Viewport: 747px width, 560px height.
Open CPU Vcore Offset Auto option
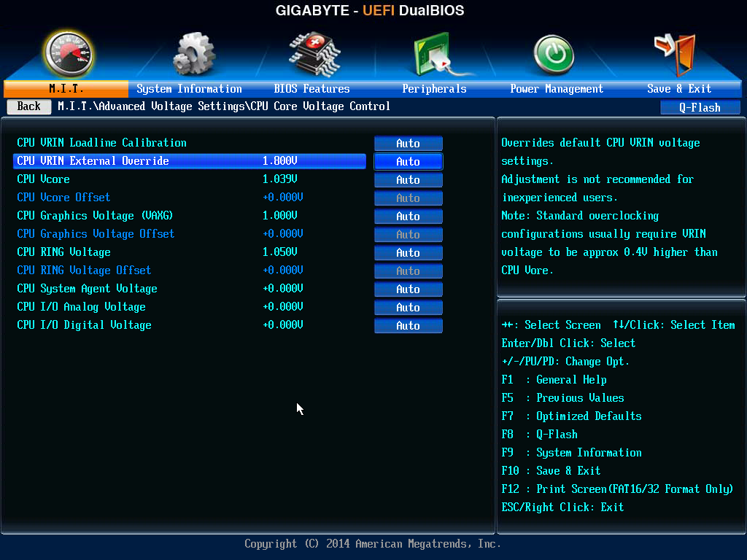(x=409, y=198)
